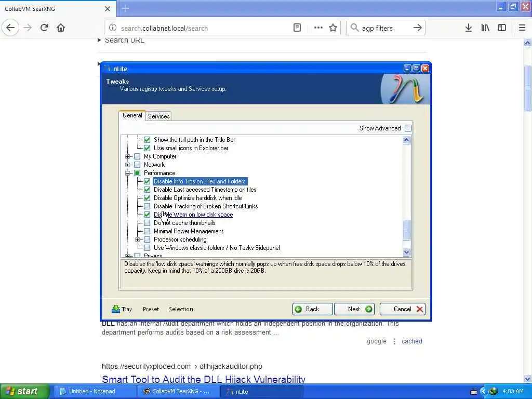The width and height of the screenshot is (532, 399).
Task: Check Do not cache thumbnails
Action: tap(147, 223)
